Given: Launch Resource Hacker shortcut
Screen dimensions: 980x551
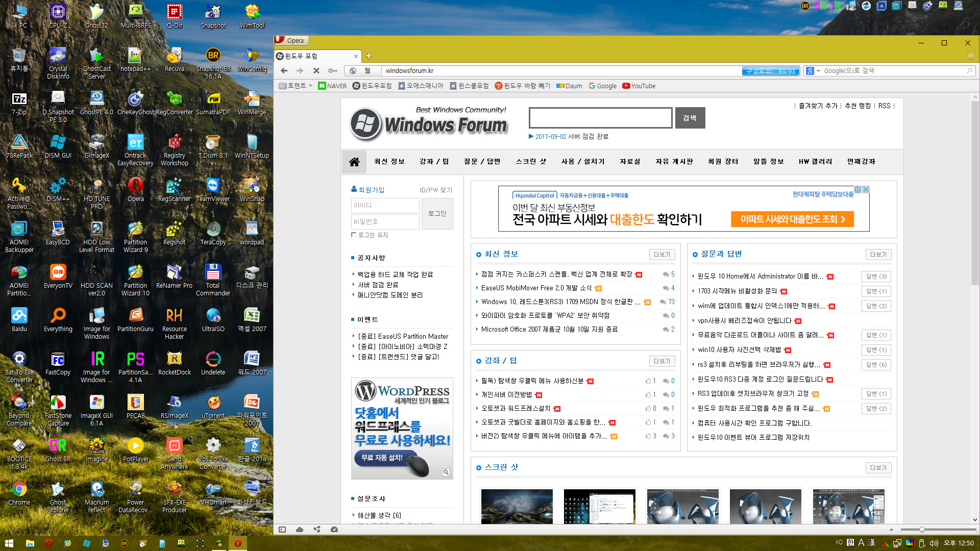Looking at the screenshot, I should pos(175,323).
